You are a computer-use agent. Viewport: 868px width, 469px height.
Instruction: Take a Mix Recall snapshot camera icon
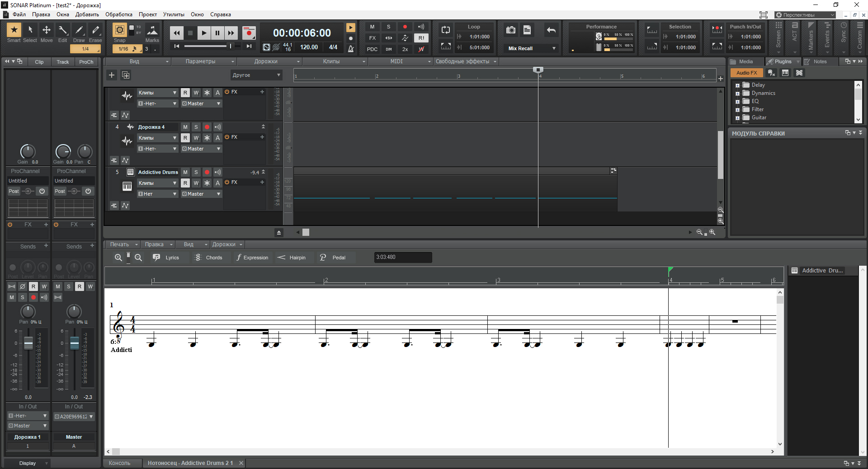click(511, 30)
